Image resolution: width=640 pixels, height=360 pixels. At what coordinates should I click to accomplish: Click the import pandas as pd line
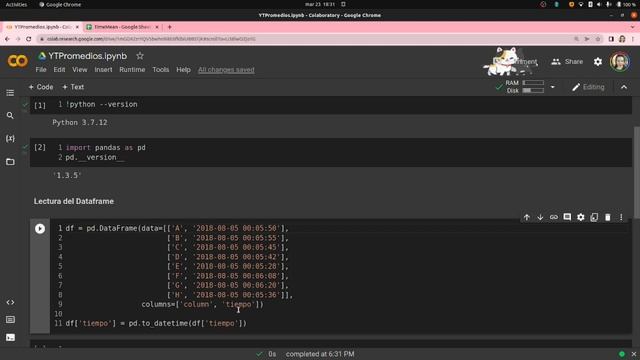click(106, 148)
